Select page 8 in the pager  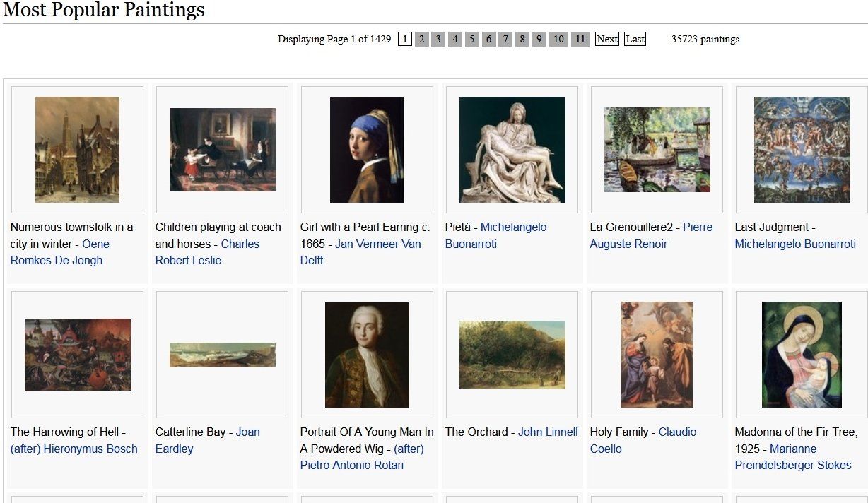pyautogui.click(x=522, y=39)
